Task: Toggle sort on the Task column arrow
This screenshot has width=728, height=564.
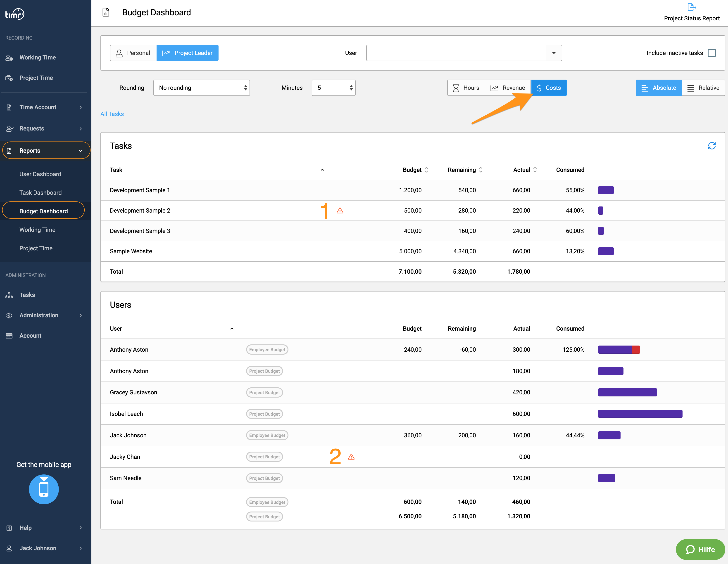Action: 322,170
